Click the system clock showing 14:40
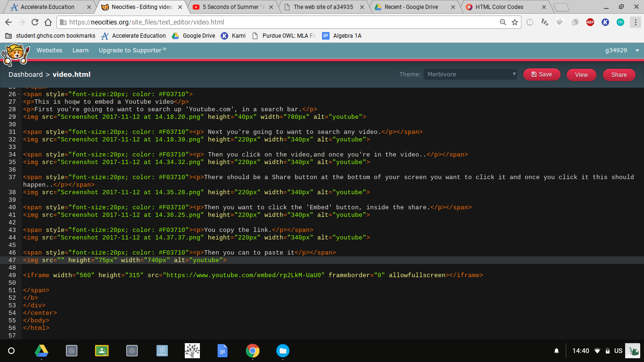The image size is (644, 362). coord(581,351)
